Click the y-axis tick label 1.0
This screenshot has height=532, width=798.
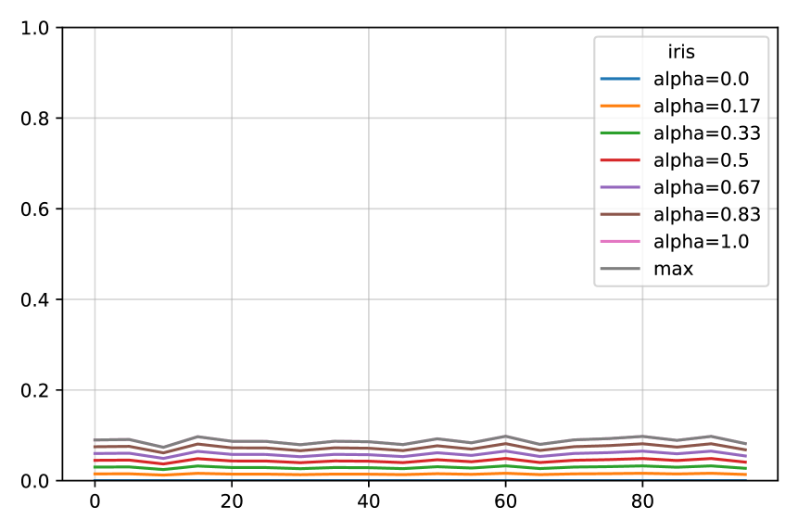(x=34, y=28)
